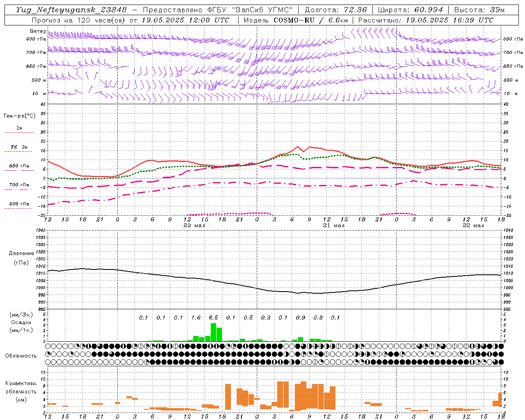This screenshot has width=525, height=420.
Task: Click the 850 гПа temperature legend entry
Action: point(19,166)
